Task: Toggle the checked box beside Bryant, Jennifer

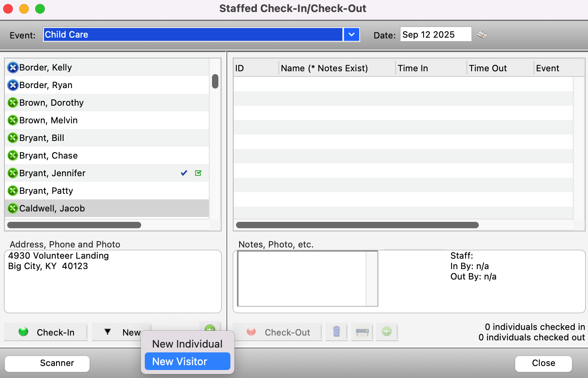Action: tap(198, 173)
